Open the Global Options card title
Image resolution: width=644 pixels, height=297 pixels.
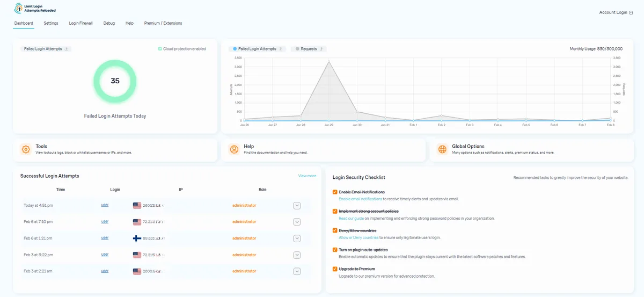pos(468,146)
